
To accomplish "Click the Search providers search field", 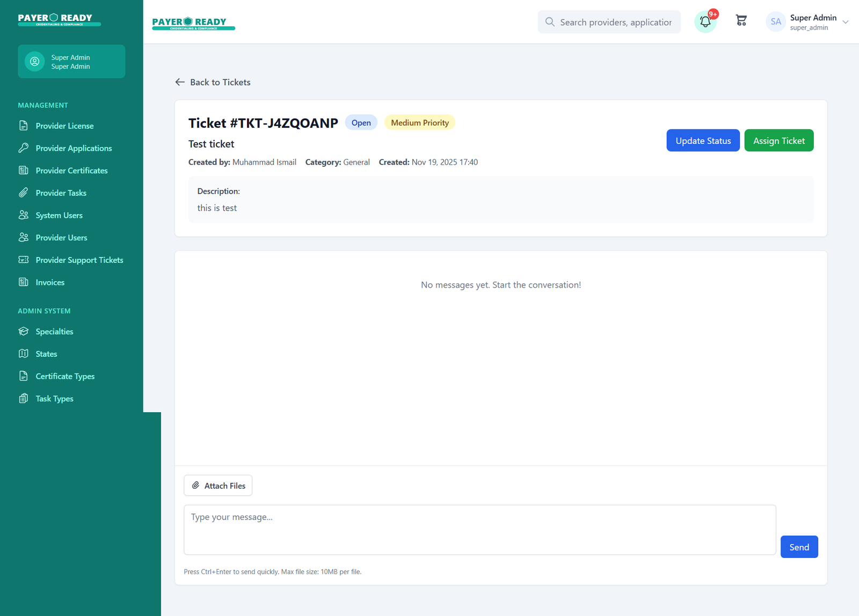I will click(615, 22).
